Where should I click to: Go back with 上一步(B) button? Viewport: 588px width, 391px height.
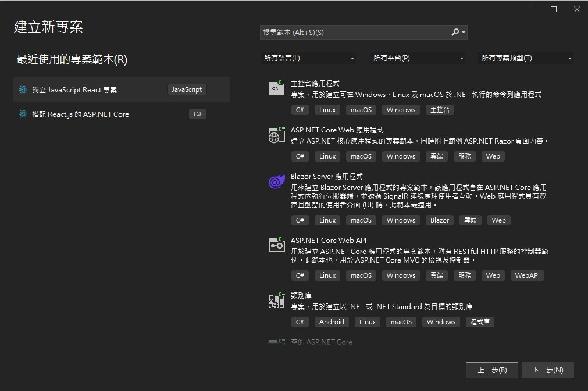click(492, 370)
